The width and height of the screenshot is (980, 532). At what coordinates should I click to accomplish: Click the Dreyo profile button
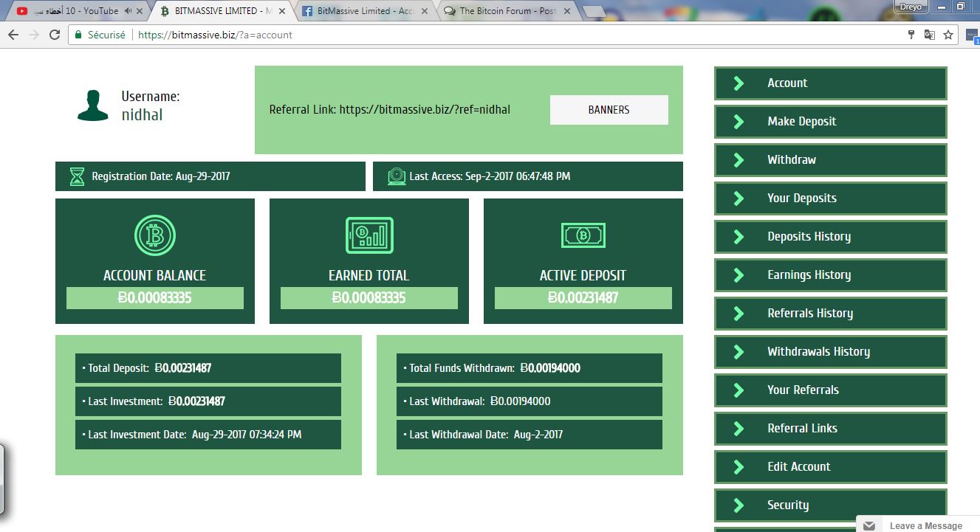click(910, 6)
